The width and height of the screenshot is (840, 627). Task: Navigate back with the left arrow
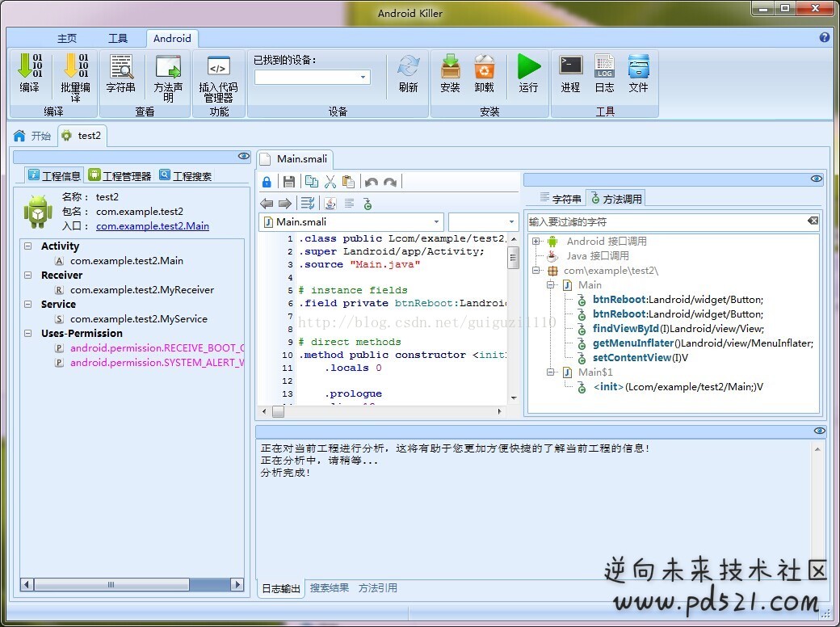tap(267, 204)
